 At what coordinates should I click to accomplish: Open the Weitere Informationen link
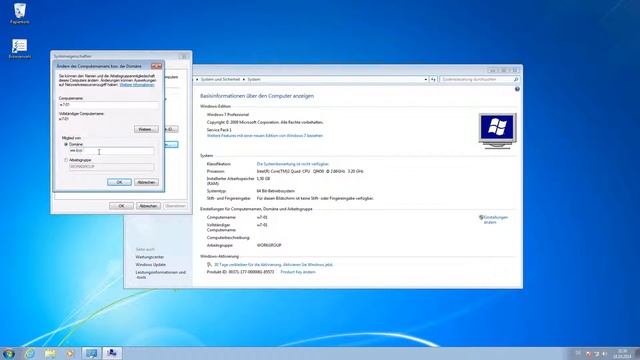137,85
